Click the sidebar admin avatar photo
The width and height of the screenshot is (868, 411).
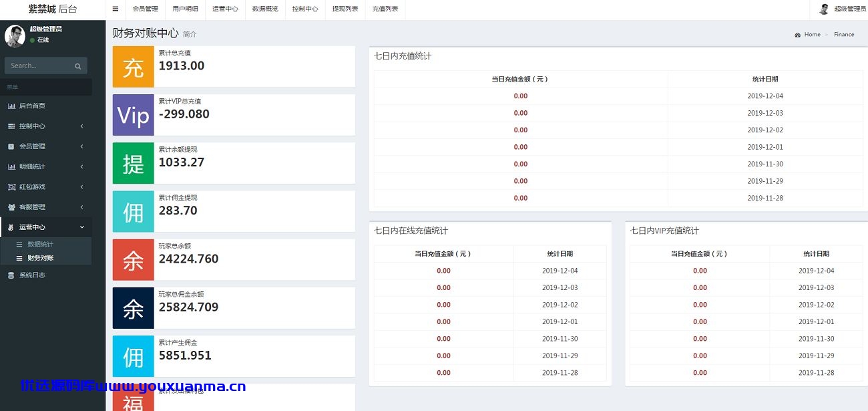point(15,36)
